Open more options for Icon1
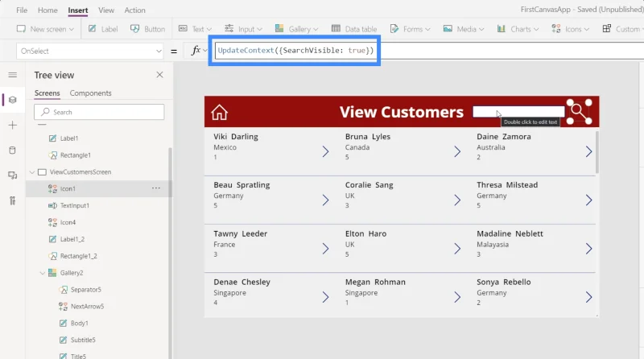The image size is (644, 359). coord(156,188)
